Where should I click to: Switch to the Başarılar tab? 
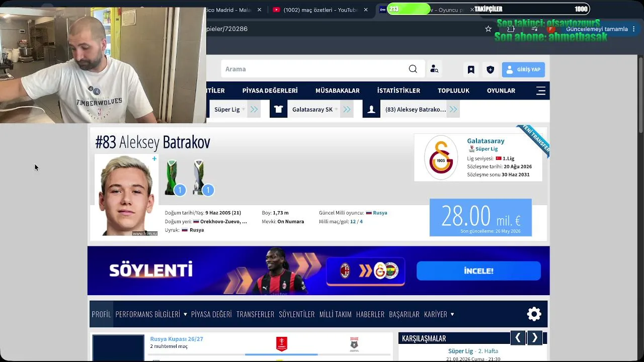[x=405, y=314]
